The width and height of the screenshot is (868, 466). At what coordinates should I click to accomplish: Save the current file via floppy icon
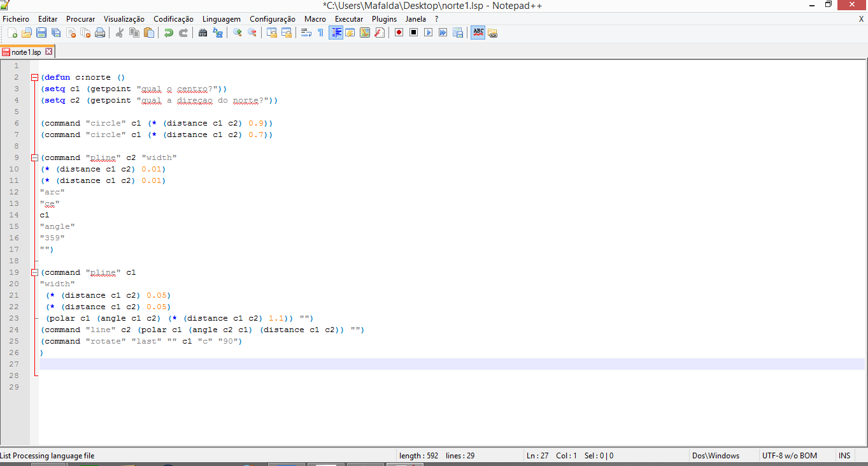pos(41,33)
